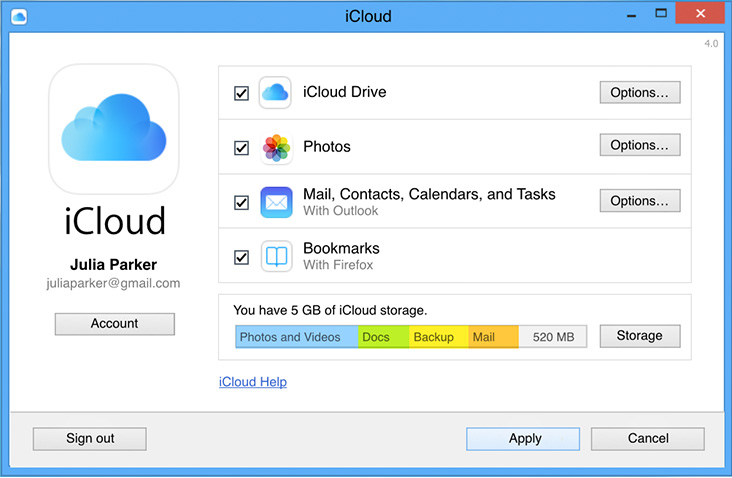Open Options for iCloud Drive
The image size is (732, 478).
(x=639, y=92)
